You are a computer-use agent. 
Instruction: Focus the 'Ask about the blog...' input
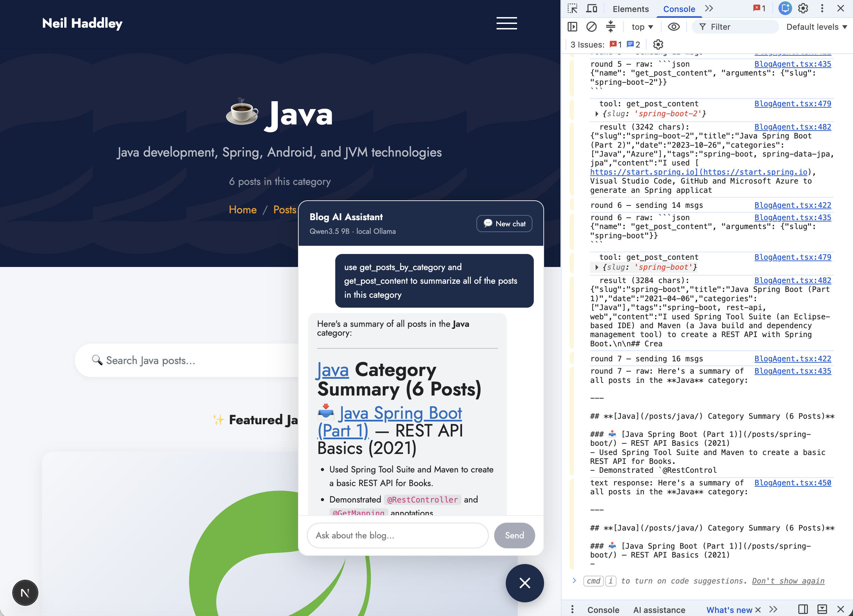397,535
